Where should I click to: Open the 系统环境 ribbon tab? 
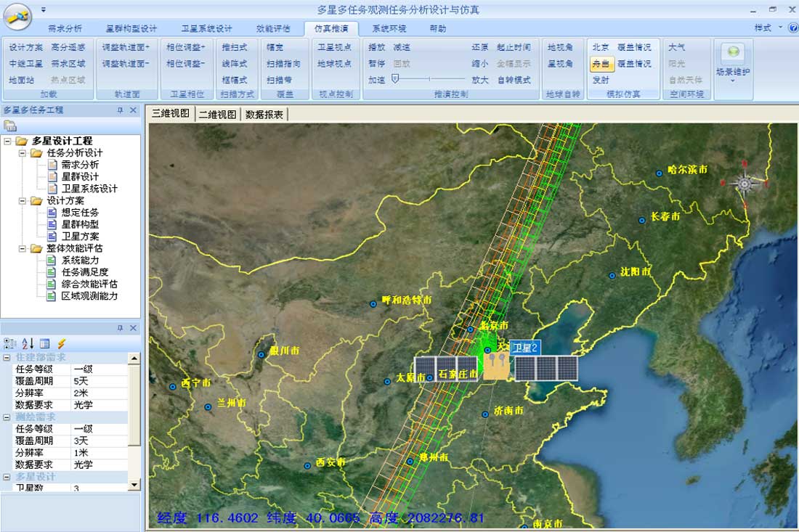[389, 28]
